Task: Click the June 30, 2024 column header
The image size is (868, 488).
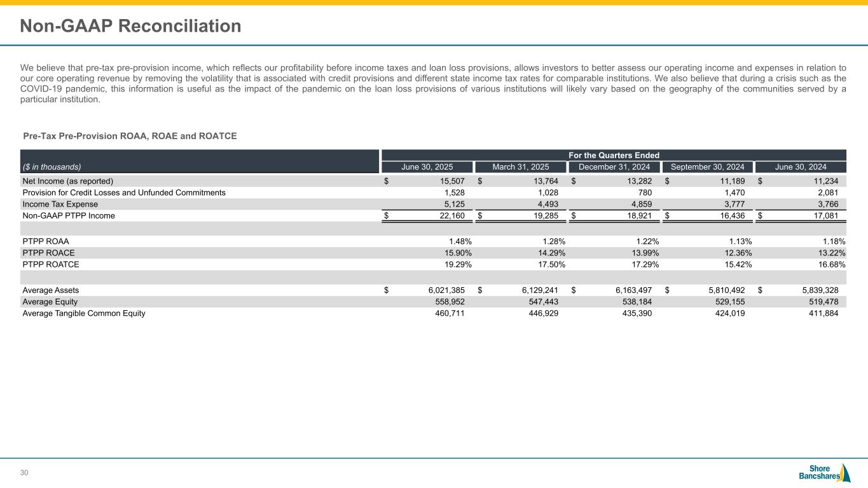Action: 801,167
